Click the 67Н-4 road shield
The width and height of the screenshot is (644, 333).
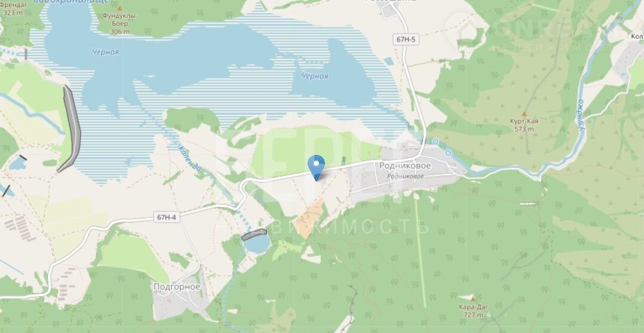167,216
